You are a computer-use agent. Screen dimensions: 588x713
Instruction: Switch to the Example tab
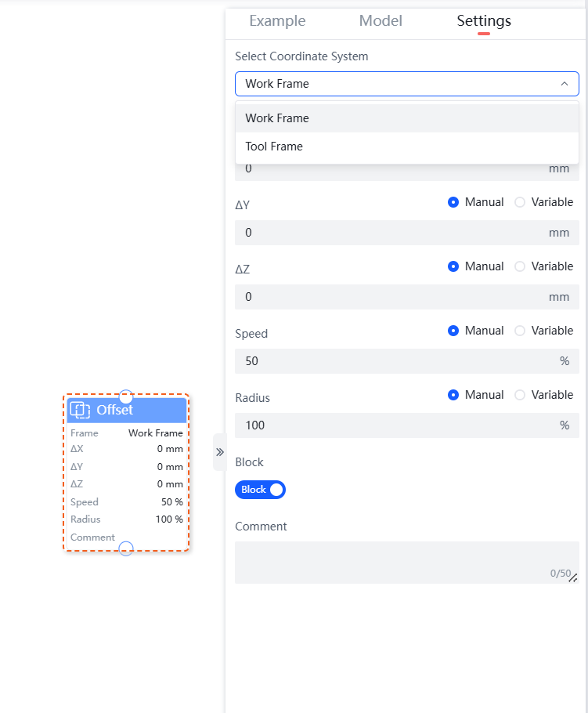[x=277, y=21]
